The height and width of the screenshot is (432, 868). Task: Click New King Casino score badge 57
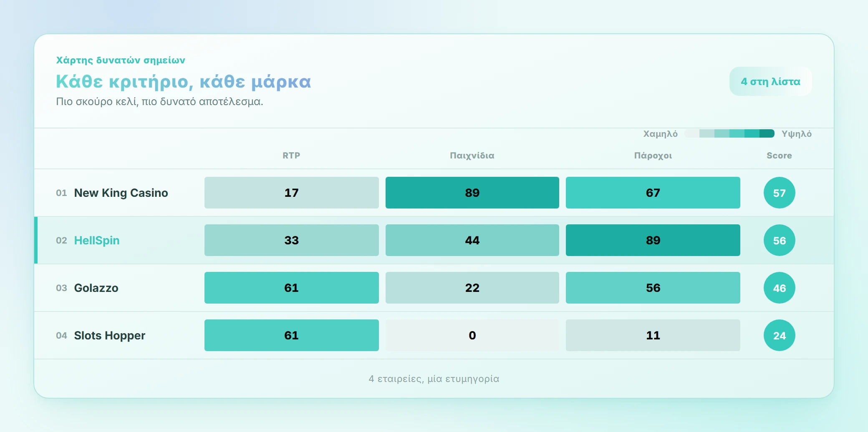[780, 193]
